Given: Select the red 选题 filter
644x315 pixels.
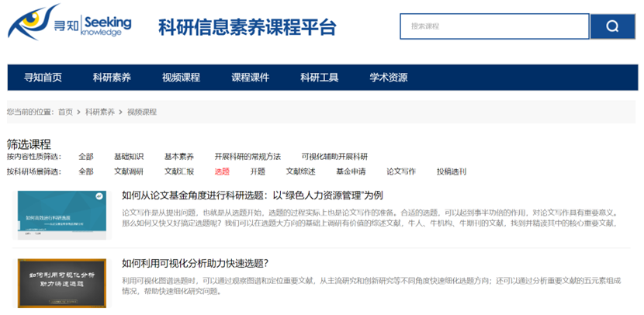Looking at the screenshot, I should 222,171.
